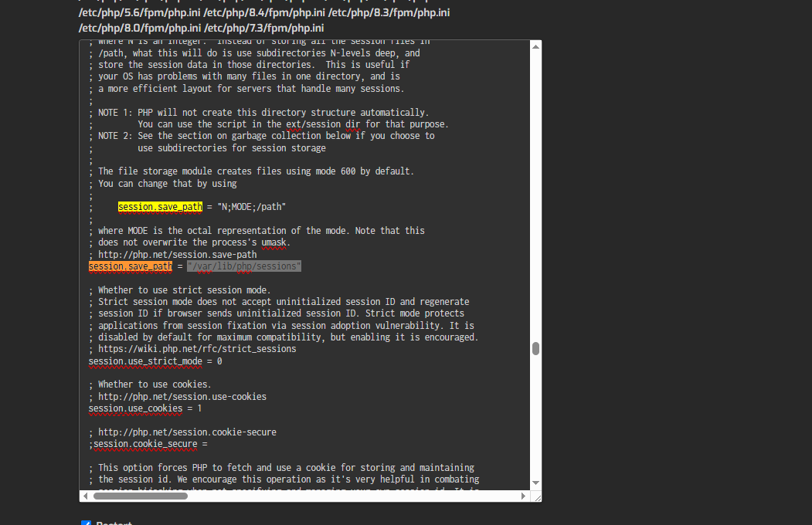Click the highlighted "/var/lib/php/sessions" path value
This screenshot has width=812, height=525.
244,266
